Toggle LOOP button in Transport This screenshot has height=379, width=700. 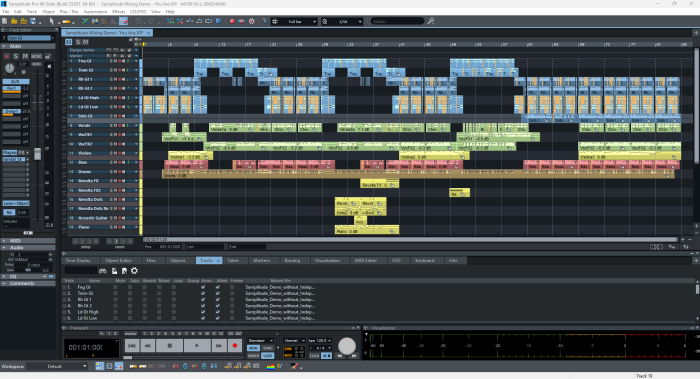click(x=267, y=356)
